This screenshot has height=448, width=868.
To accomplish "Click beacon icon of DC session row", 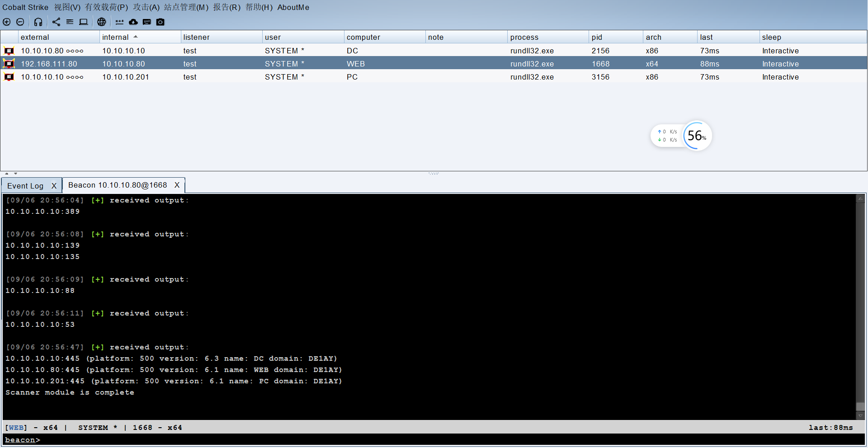I will click(9, 51).
